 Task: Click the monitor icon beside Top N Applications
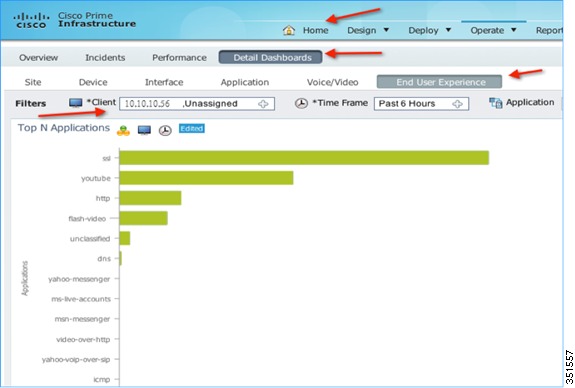coord(144,130)
